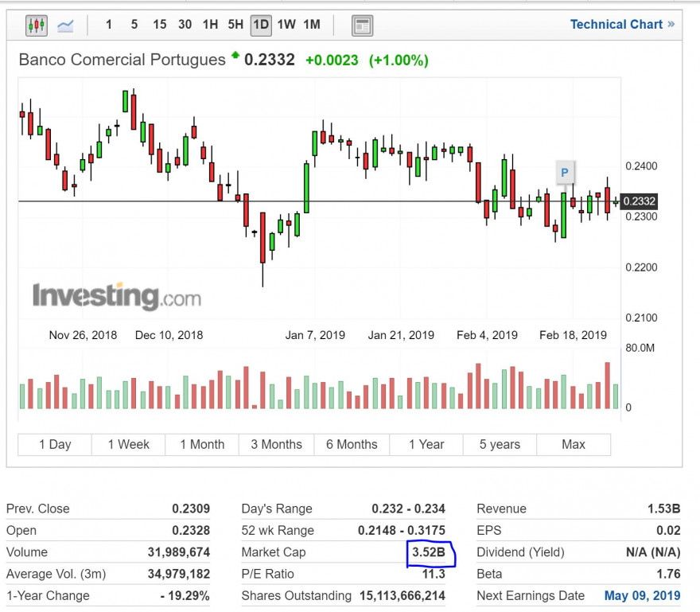This screenshot has height=612, width=700.
Task: Click the Revenue value 1.53B
Action: point(664,509)
